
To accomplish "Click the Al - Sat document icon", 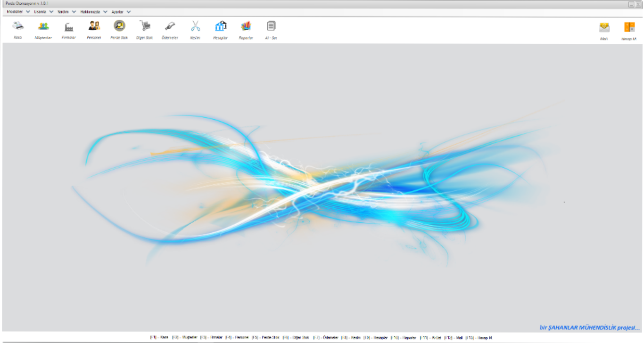I will coord(271,26).
